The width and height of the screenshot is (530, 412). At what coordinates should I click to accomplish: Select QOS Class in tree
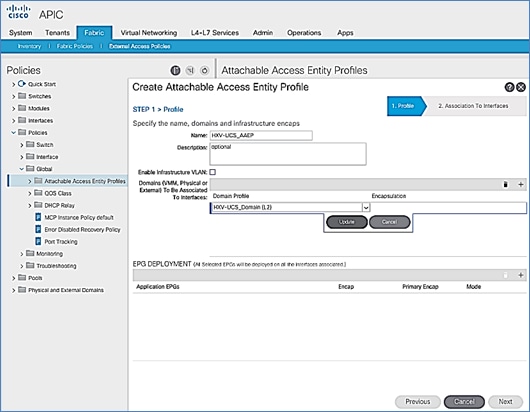click(58, 193)
